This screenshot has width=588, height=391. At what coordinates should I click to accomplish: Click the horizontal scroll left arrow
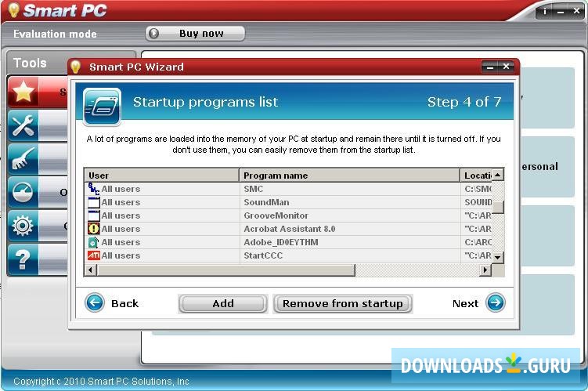tap(90, 270)
